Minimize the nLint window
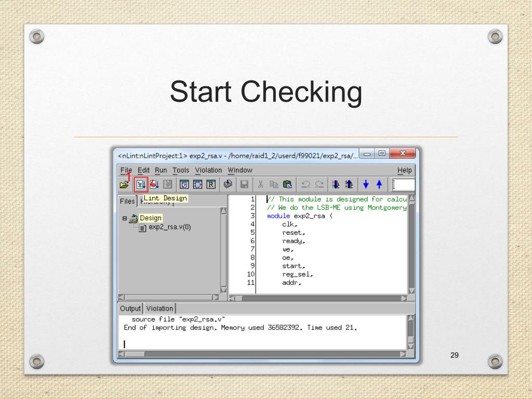532x399 pixels. (367, 154)
